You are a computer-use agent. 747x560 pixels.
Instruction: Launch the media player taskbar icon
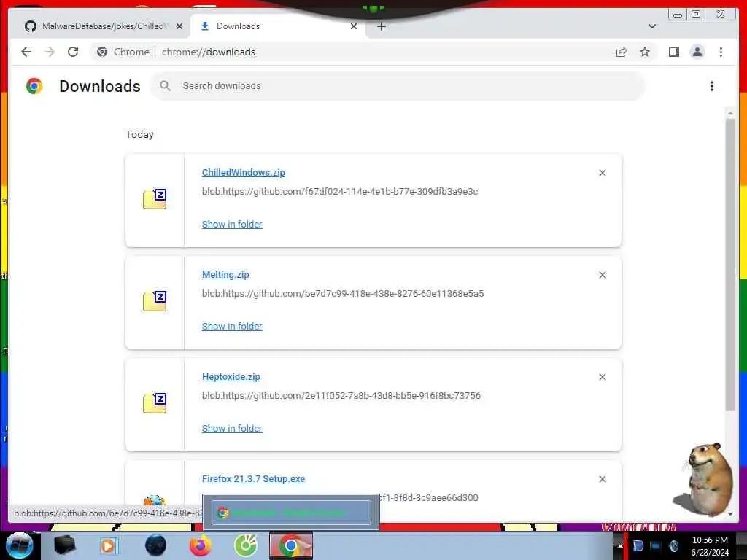point(109,545)
